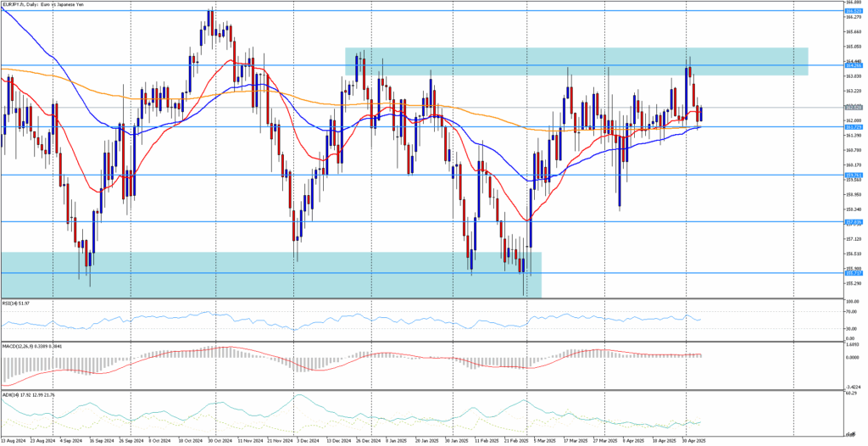Click the 164.266 price level tag
The width and height of the screenshot is (868, 446).
coord(854,65)
